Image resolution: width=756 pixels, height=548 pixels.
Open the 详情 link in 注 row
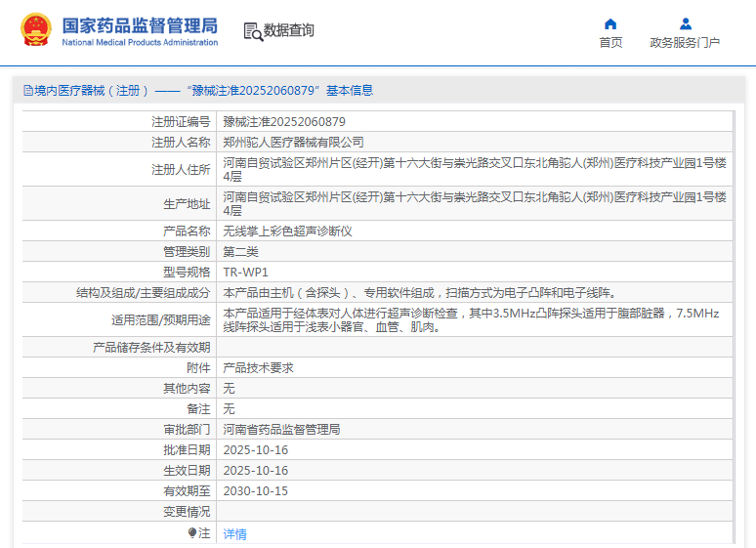tap(235, 534)
